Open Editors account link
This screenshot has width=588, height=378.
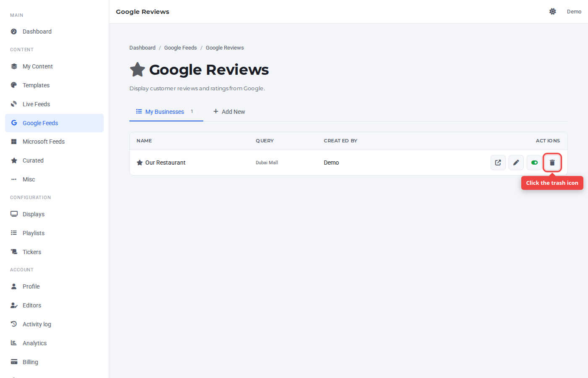[x=54, y=305]
